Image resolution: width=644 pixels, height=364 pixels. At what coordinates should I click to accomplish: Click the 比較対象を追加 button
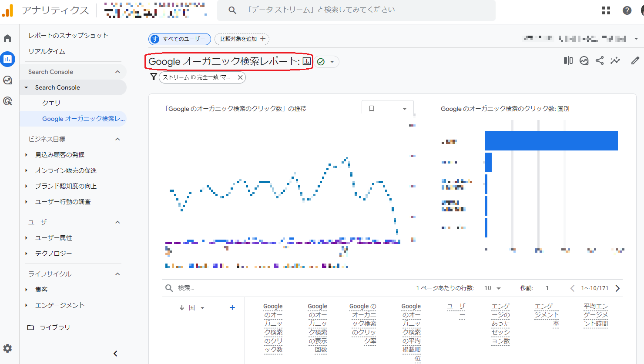tap(241, 39)
